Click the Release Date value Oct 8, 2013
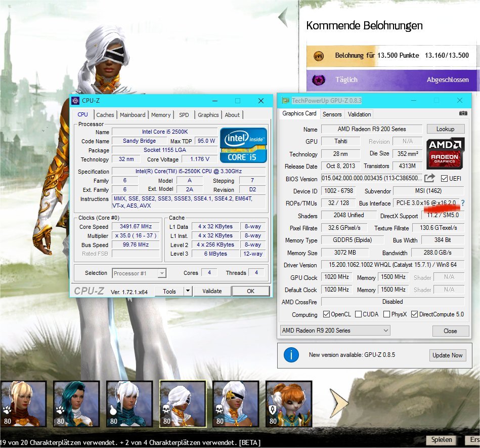The width and height of the screenshot is (480, 448). click(340, 166)
